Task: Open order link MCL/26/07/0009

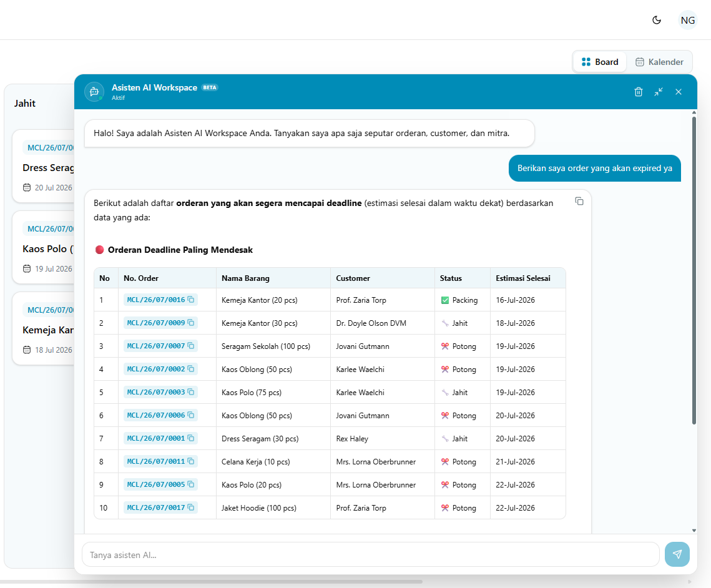Action: pyautogui.click(x=156, y=323)
